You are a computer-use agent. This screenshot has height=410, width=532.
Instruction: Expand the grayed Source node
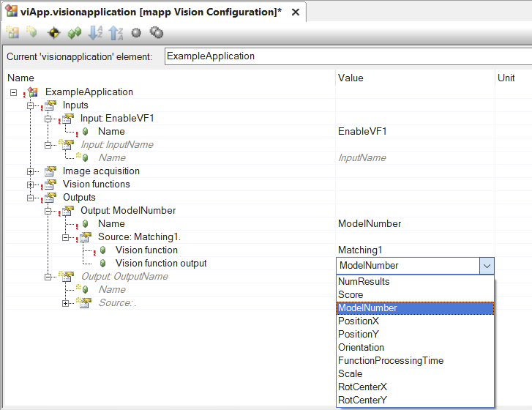tap(66, 303)
